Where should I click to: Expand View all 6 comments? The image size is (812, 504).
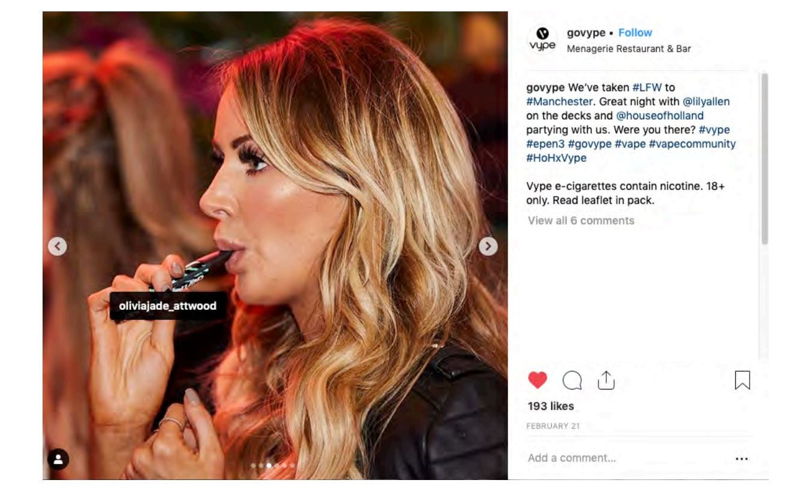pos(581,221)
